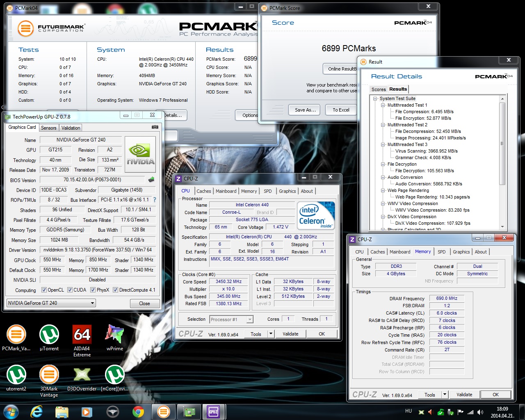Image resolution: width=525 pixels, height=420 pixels.
Task: Click the NVIDIA logo in GPU-Z
Action: point(140,155)
